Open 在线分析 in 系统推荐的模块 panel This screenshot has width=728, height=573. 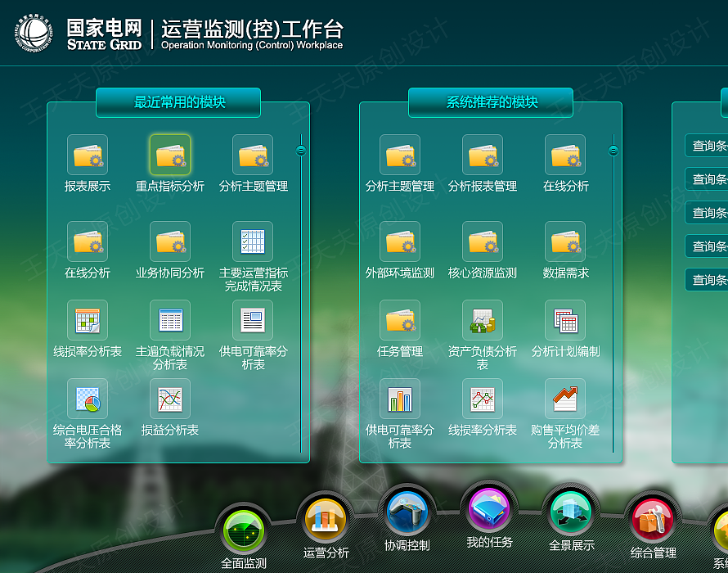(565, 156)
